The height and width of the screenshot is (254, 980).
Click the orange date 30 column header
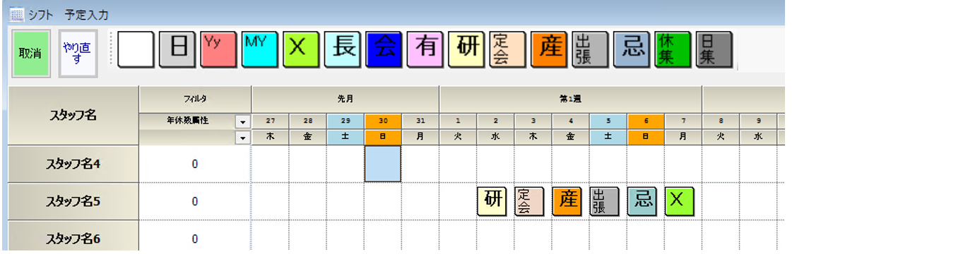click(383, 121)
